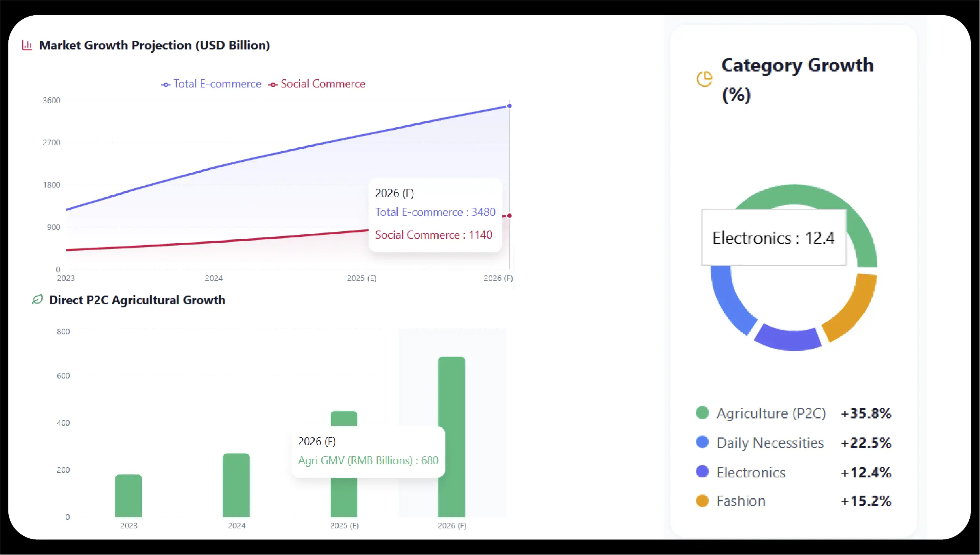Click the green Agriculture (P2C) legend dot

pos(702,413)
